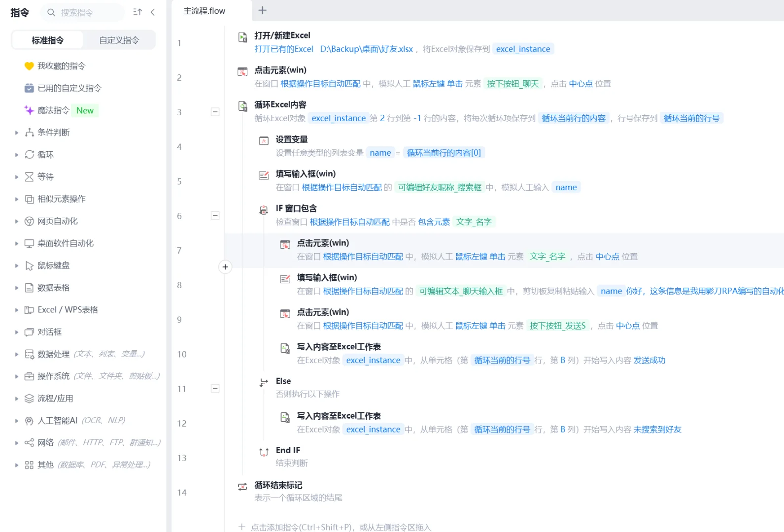Expand the 条件判断 category arrow
Viewport: 784px width, 532px height.
(16, 133)
